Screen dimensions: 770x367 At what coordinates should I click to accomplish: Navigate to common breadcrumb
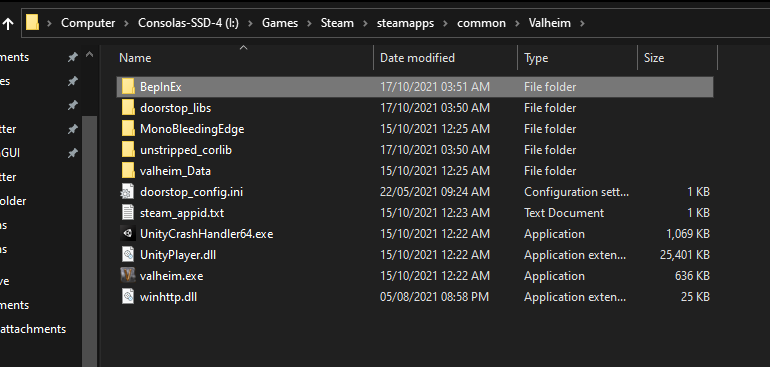point(481,23)
